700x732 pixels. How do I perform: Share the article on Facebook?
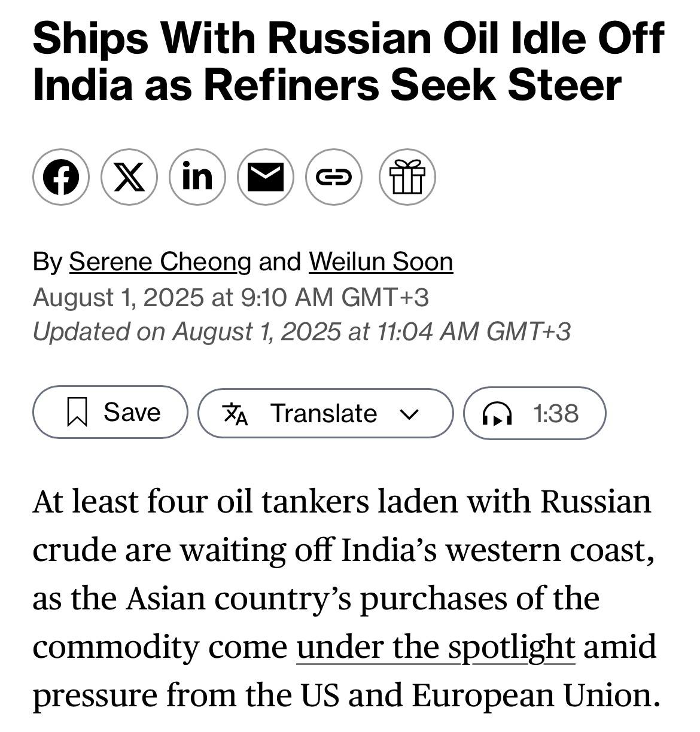pyautogui.click(x=61, y=178)
